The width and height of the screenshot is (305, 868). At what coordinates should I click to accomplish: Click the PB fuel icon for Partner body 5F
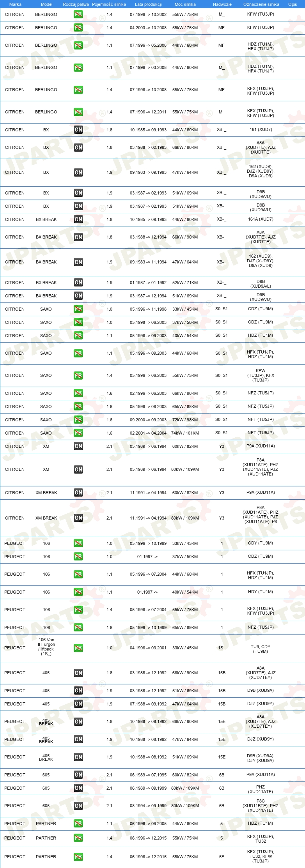78,857
